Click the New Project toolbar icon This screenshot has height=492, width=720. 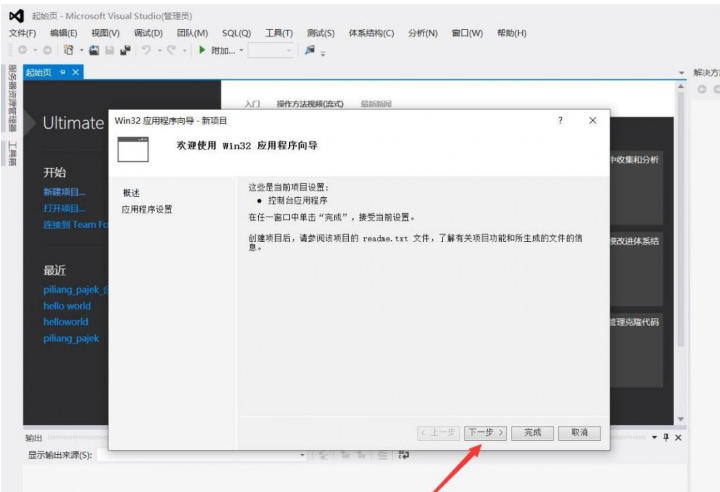click(x=68, y=50)
